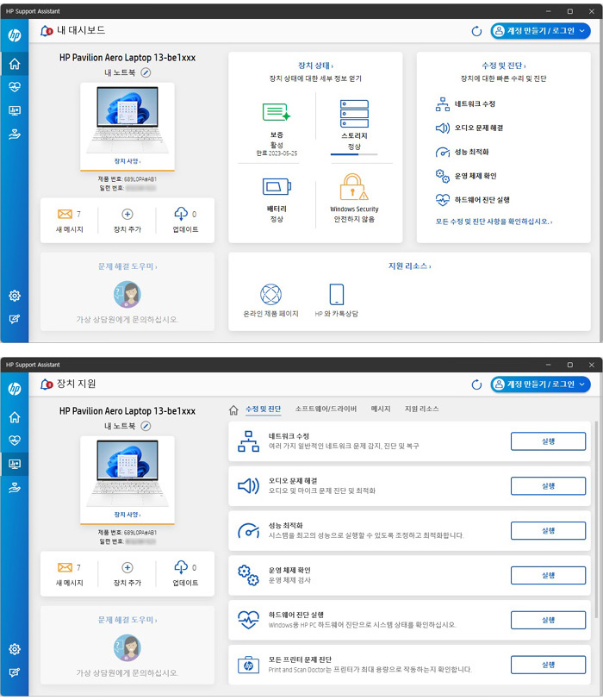
Task: Open 장치 사양 link in 장치 지원 window
Action: click(x=127, y=515)
